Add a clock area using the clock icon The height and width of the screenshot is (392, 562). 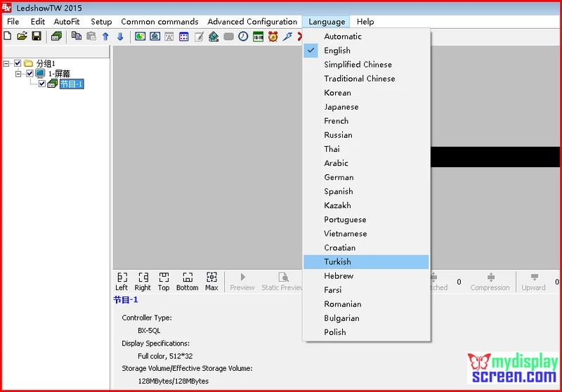[x=243, y=37]
